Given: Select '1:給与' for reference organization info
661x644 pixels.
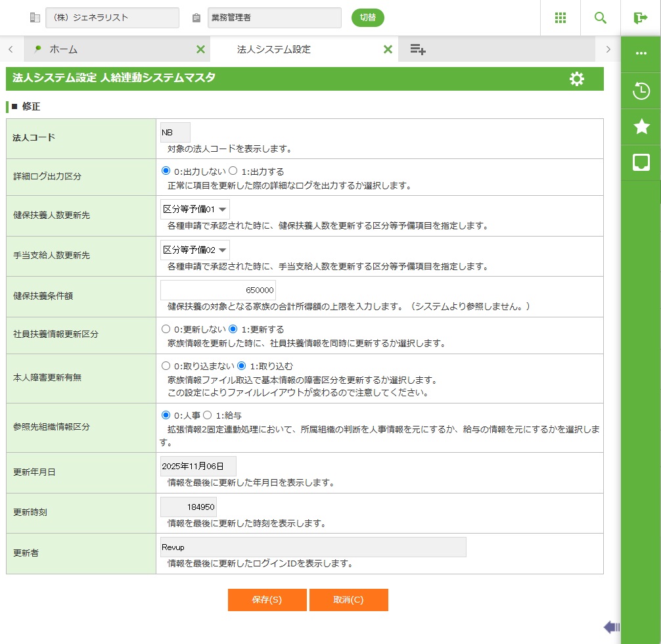Looking at the screenshot, I should coord(207,415).
